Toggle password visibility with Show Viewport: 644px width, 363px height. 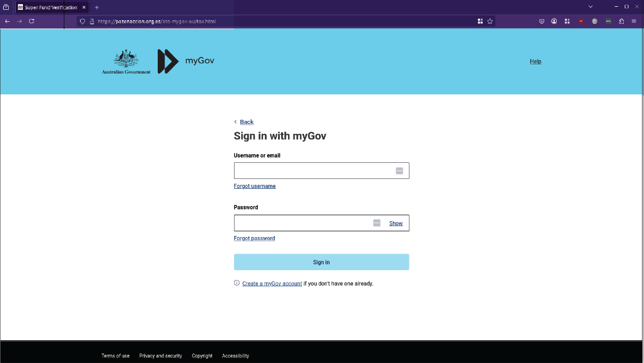coord(395,224)
